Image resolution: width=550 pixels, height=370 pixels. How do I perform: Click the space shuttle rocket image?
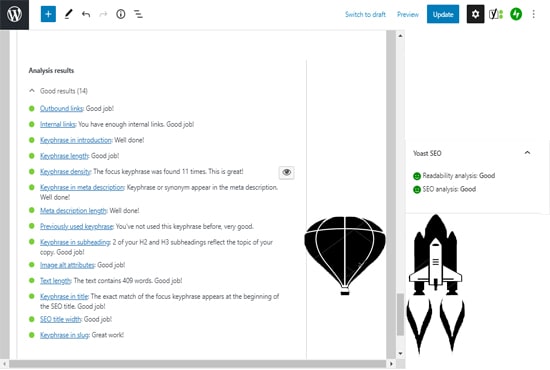point(435,283)
